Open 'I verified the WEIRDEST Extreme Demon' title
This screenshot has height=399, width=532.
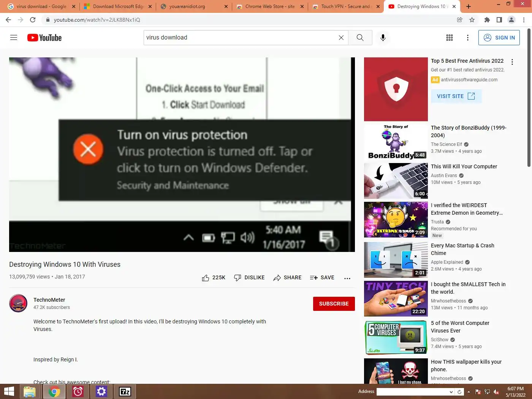point(467,209)
